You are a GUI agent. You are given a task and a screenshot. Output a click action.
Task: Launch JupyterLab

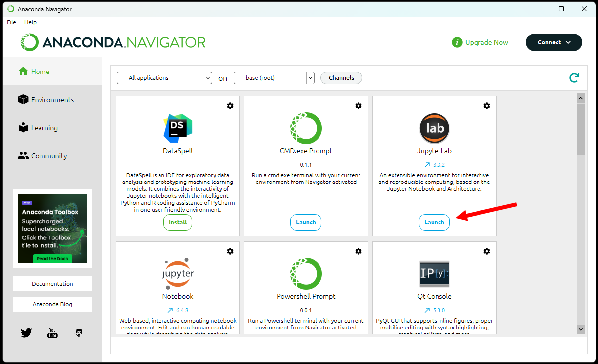pyautogui.click(x=434, y=222)
